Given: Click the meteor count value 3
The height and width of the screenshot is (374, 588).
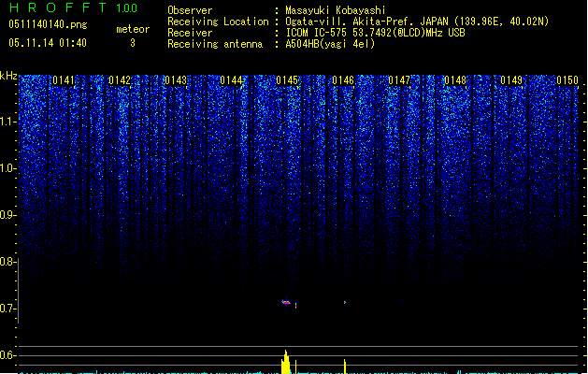Looking at the screenshot, I should (133, 43).
